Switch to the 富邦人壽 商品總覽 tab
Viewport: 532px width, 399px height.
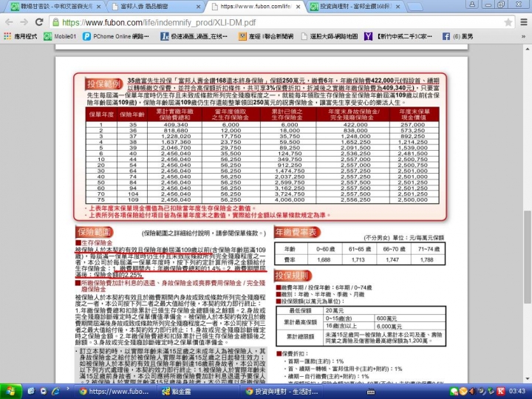(x=156, y=7)
